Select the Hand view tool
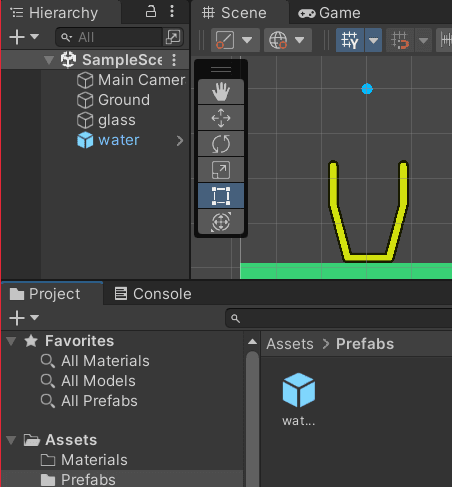Viewport: 452px width, 487px height. pyautogui.click(x=221, y=92)
